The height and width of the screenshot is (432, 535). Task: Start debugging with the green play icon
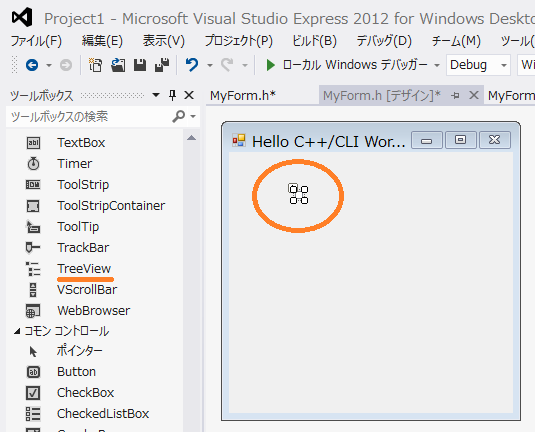[271, 65]
